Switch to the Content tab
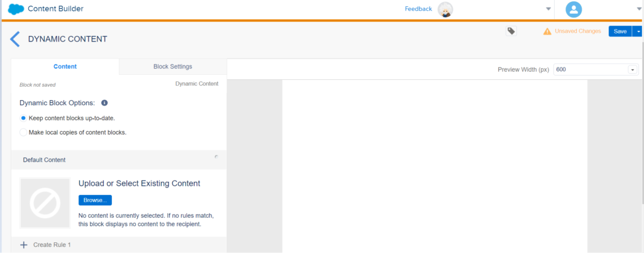This screenshot has height=253, width=644. coord(65,67)
